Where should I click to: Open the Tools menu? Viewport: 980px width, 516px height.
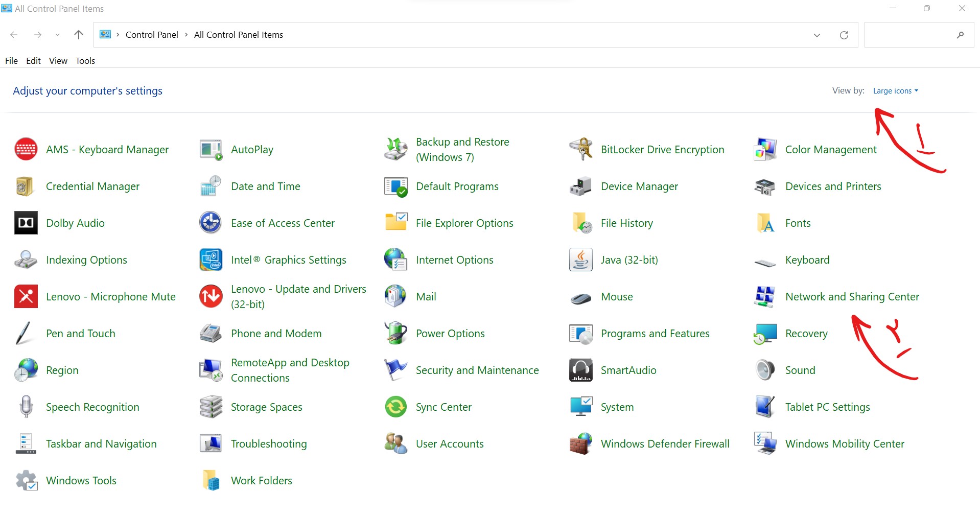(x=85, y=61)
